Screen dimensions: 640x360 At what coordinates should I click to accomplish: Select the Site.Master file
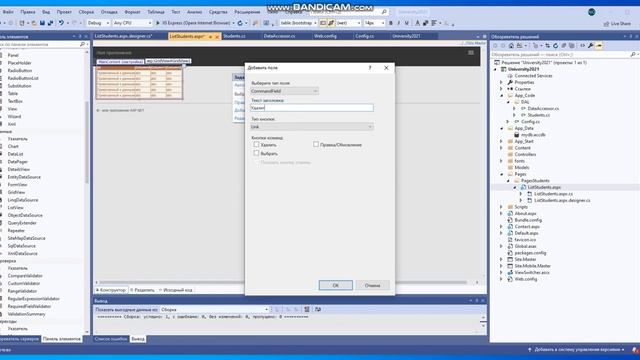525,259
